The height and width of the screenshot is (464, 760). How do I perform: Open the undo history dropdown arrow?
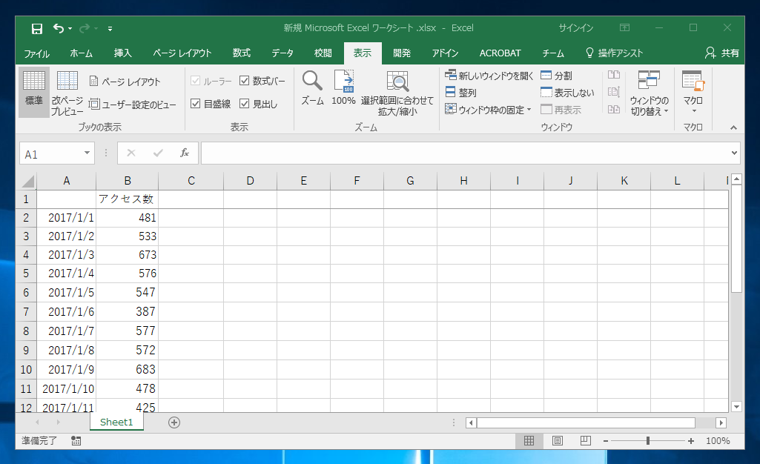(x=70, y=29)
